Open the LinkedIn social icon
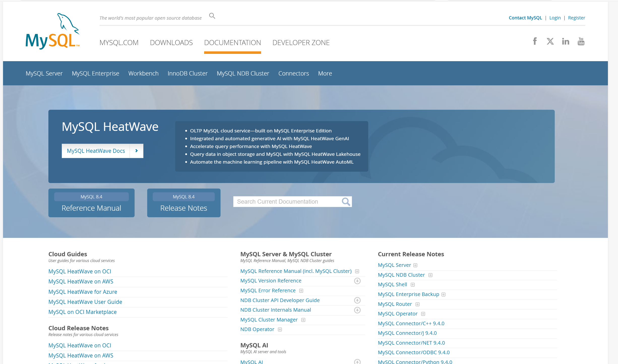The width and height of the screenshot is (618, 364). (565, 42)
